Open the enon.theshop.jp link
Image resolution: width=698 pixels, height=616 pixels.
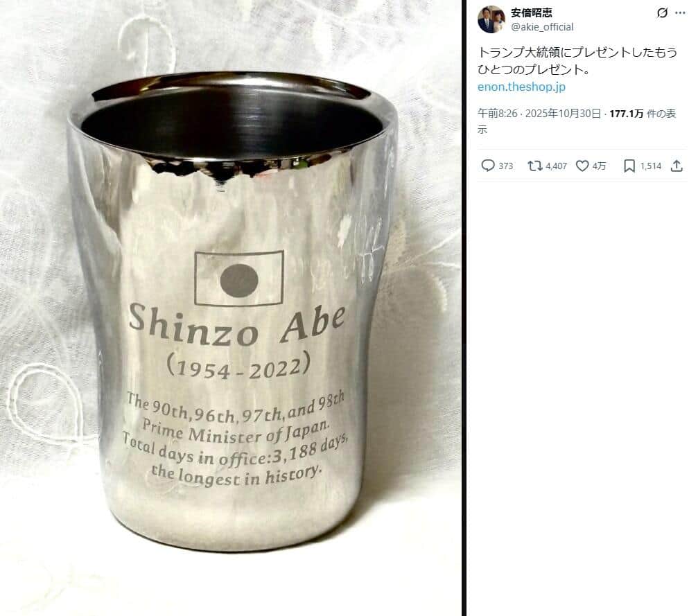(521, 87)
